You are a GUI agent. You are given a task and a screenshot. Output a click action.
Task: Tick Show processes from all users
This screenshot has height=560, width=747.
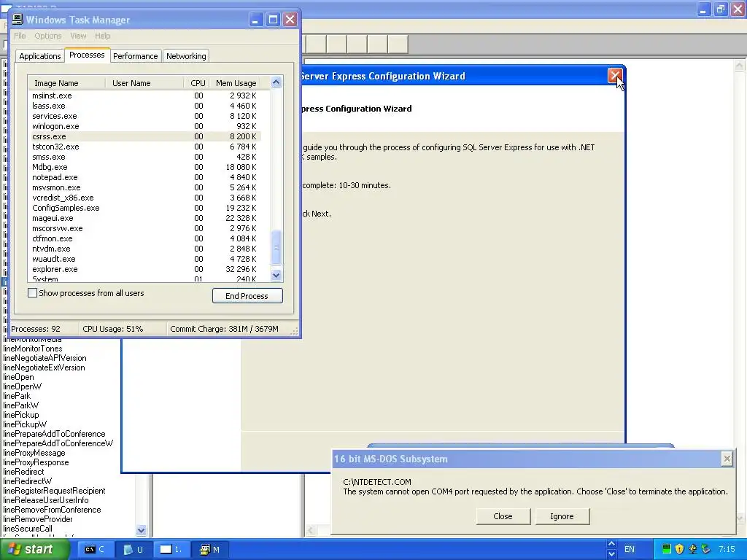tap(32, 293)
